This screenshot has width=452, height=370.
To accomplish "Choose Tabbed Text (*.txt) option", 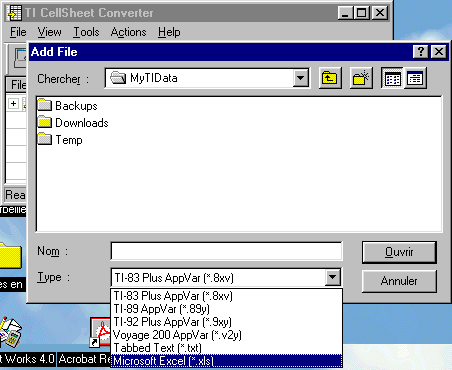I will pos(226,348).
